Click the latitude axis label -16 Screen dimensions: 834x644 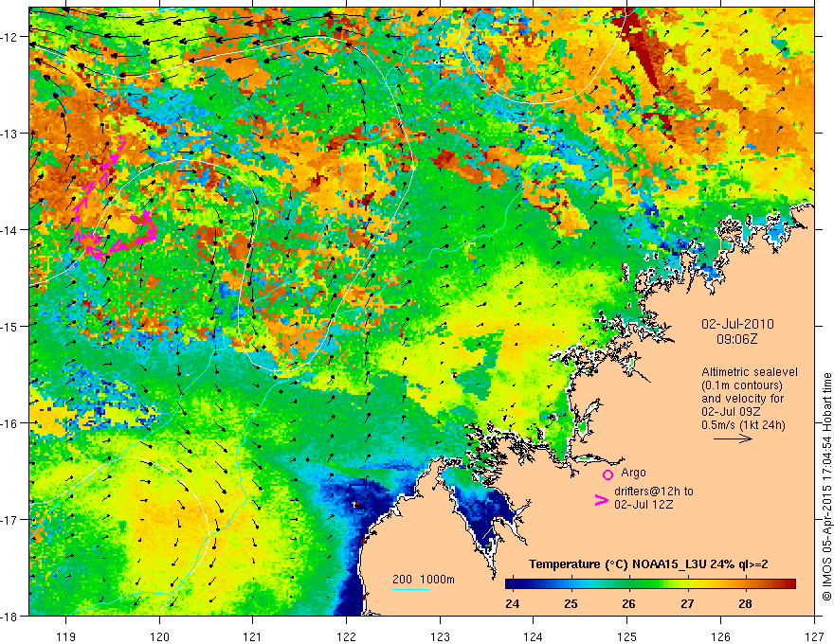[x=10, y=423]
